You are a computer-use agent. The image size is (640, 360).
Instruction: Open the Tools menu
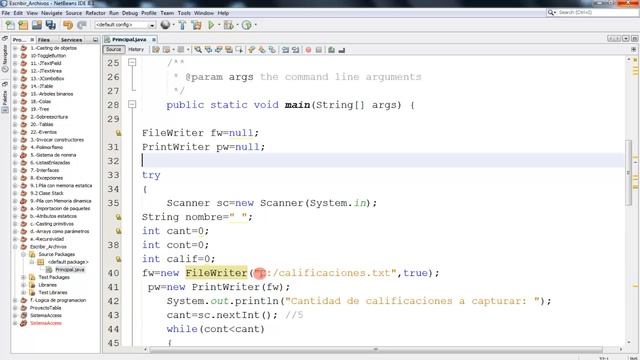click(x=184, y=13)
